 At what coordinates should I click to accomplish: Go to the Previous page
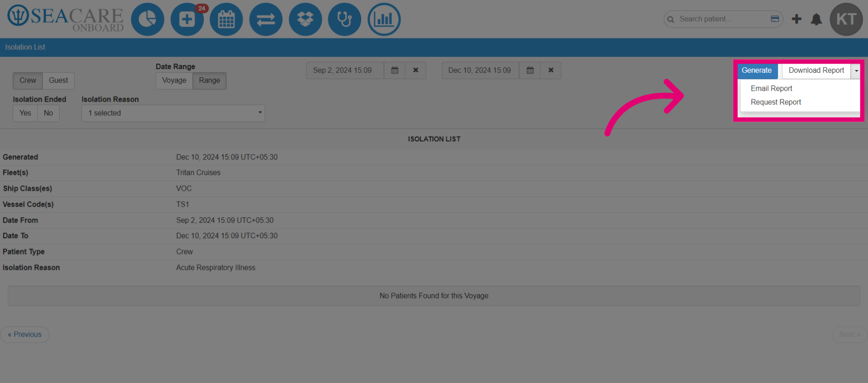[x=25, y=335]
